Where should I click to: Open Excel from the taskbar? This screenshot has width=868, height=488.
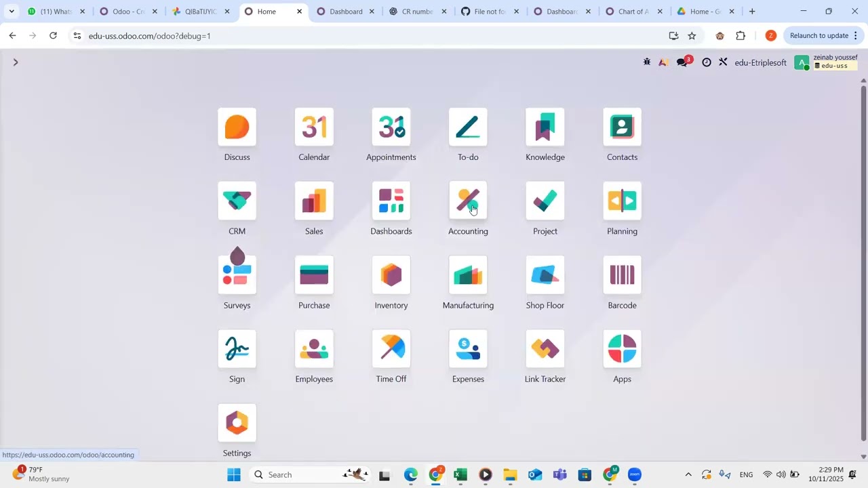point(460,475)
